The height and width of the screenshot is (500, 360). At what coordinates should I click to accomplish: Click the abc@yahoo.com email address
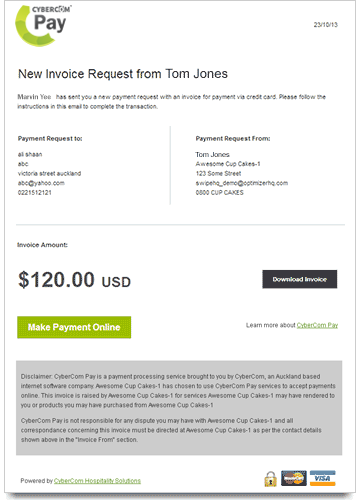click(41, 183)
